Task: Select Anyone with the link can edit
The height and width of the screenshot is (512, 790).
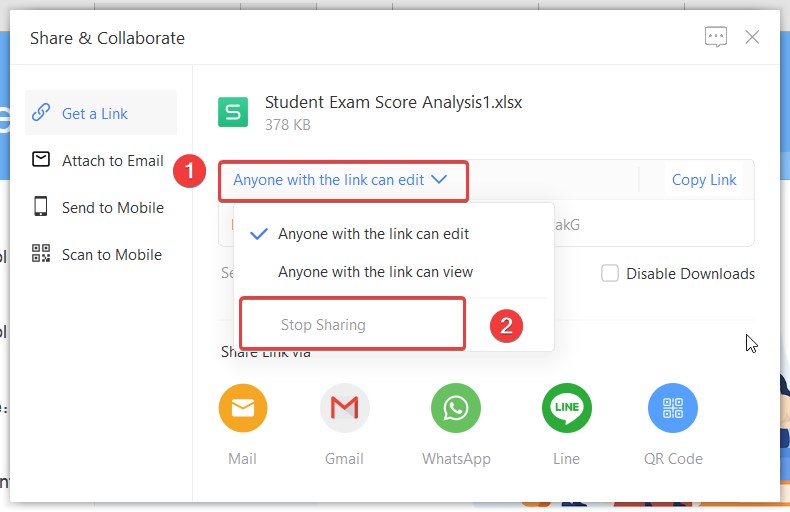Action: 373,234
